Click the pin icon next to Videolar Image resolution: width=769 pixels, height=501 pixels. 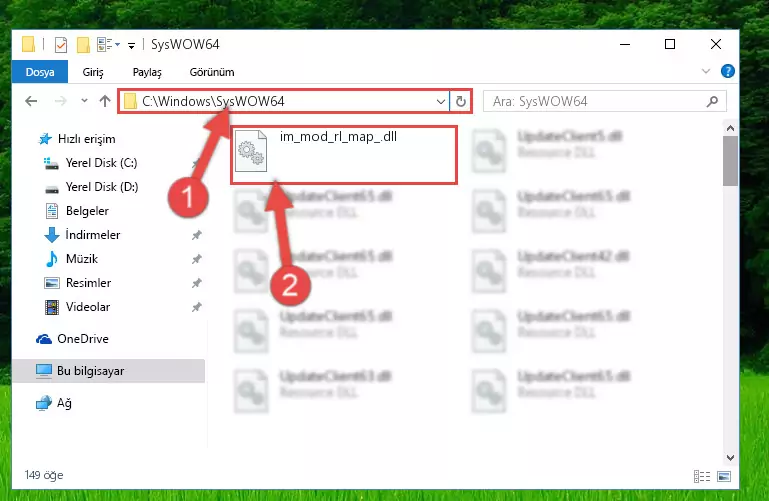197,307
